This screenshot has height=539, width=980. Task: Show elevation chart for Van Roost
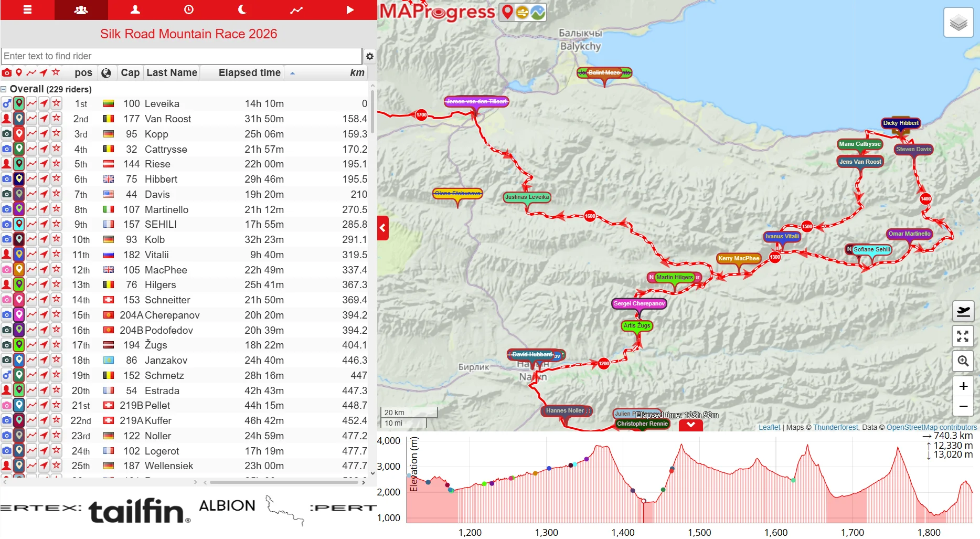(31, 119)
